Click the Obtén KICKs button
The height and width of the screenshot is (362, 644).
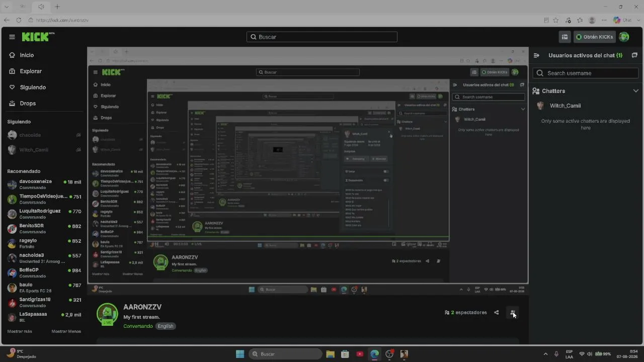pos(595,37)
